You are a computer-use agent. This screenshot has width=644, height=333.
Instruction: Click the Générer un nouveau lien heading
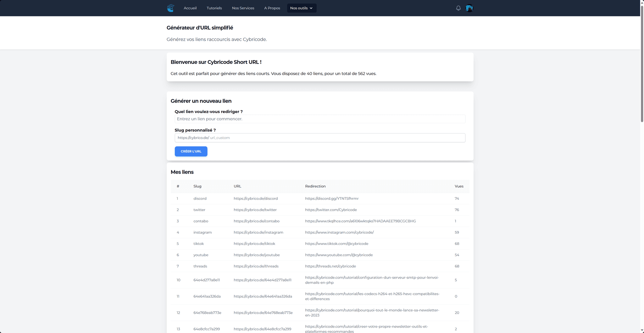[x=201, y=101]
